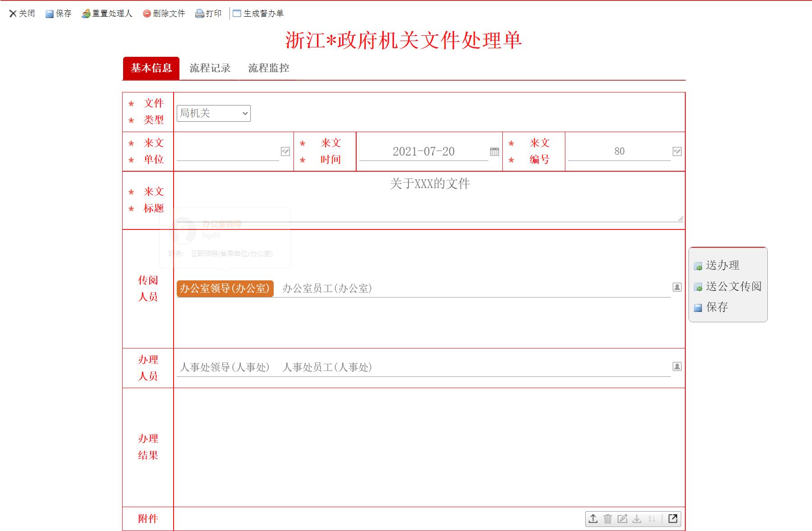Viewport: 812px width, 531px height.
Task: Click person picker icon in 办理人员 row
Action: pyautogui.click(x=677, y=366)
